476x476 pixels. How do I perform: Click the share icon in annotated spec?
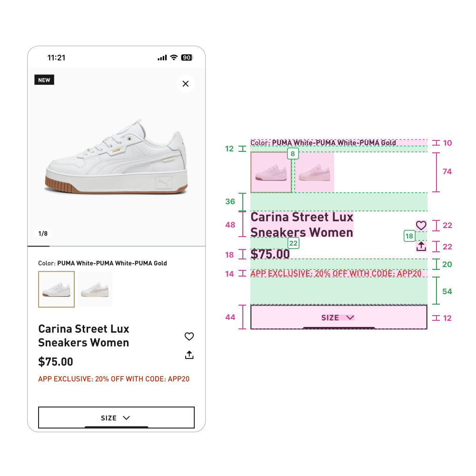pos(421,246)
